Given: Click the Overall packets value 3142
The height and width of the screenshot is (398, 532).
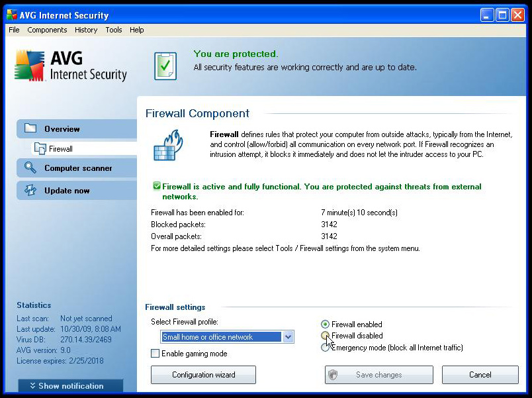Looking at the screenshot, I should tap(329, 236).
